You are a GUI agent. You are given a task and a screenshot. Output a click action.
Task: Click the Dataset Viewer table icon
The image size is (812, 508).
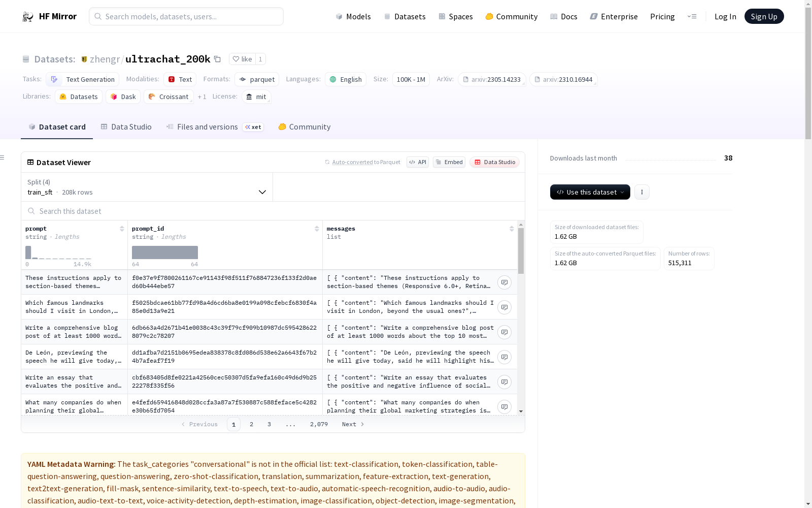tap(30, 162)
